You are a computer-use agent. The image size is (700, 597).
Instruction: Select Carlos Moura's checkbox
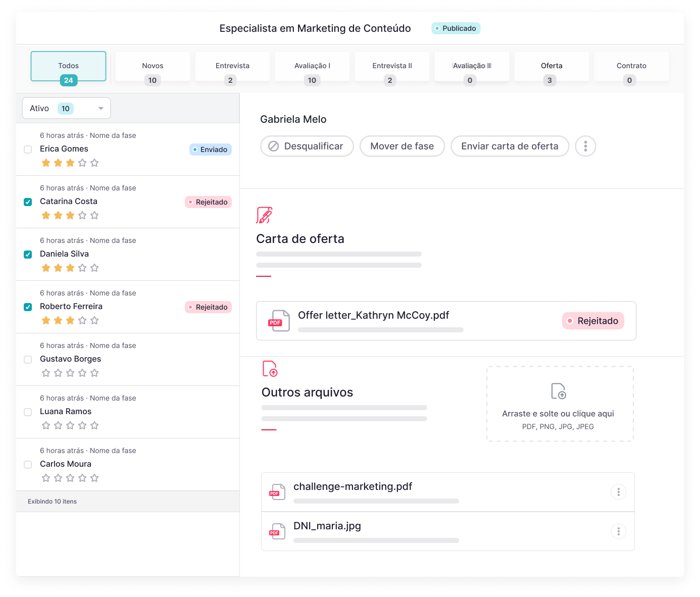(28, 465)
